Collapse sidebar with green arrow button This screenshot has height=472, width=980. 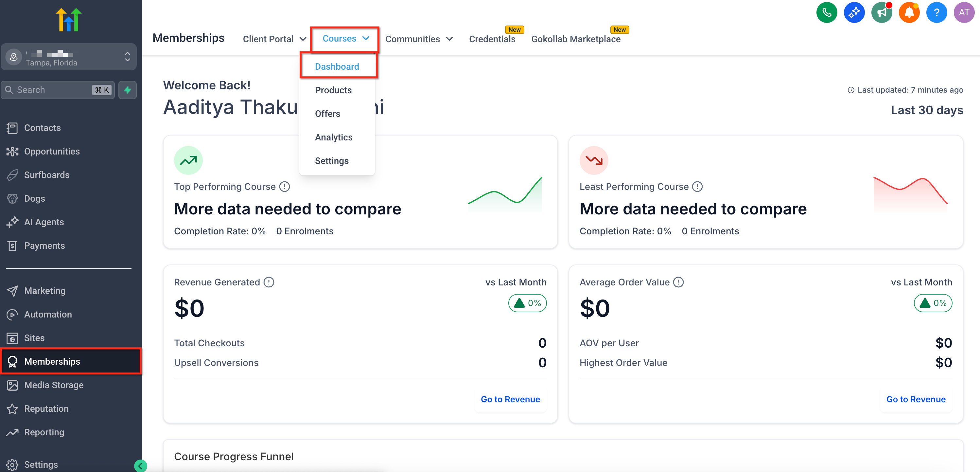click(140, 465)
